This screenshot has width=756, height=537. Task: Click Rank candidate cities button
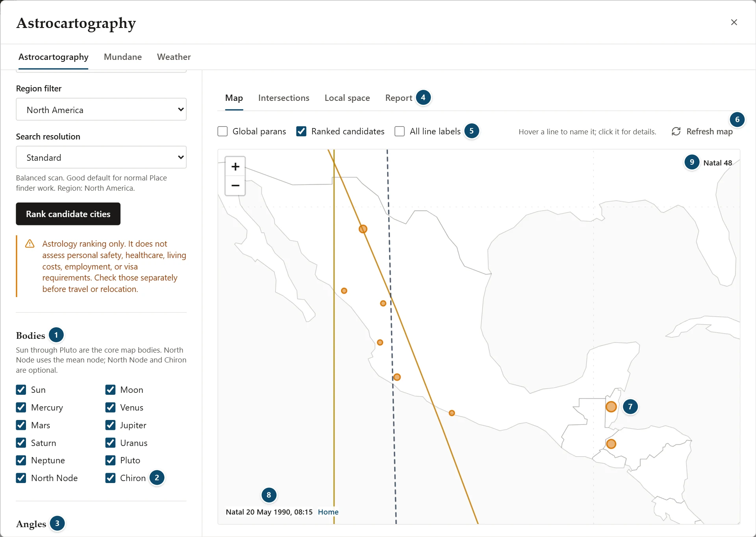point(68,214)
